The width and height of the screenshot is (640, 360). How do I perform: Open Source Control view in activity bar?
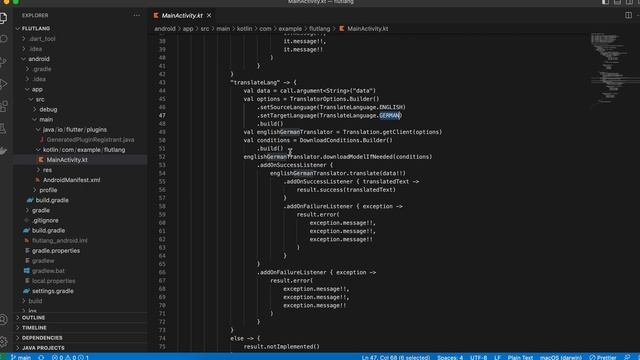pyautogui.click(x=4, y=62)
